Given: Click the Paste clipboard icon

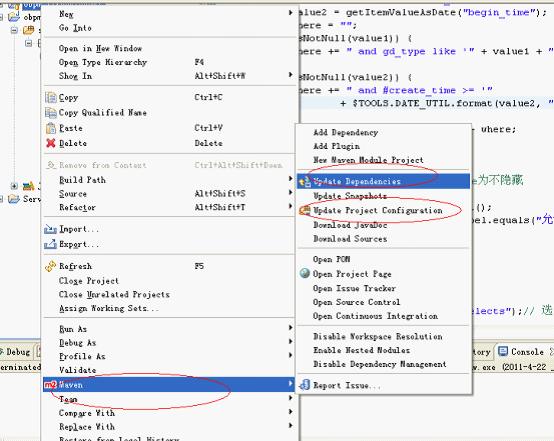Looking at the screenshot, I should (x=51, y=128).
